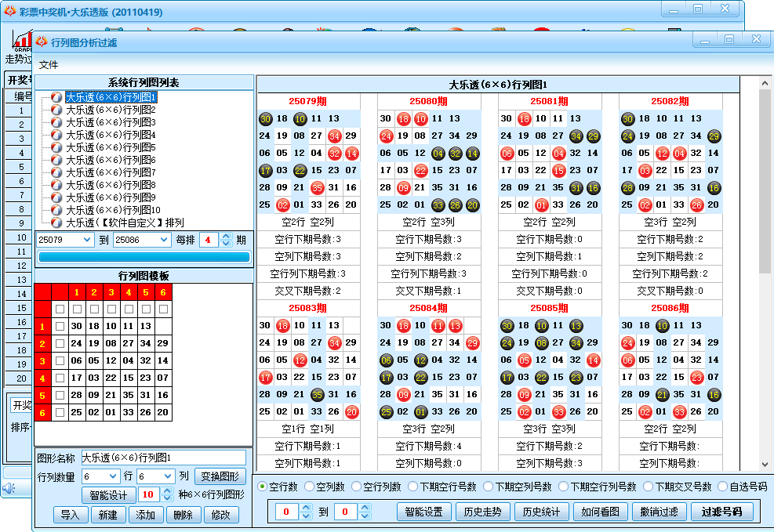This screenshot has height=532, width=774.
Task: Click the ball icon beside 大乐透(6×6)行列图8
Action: tap(56, 185)
